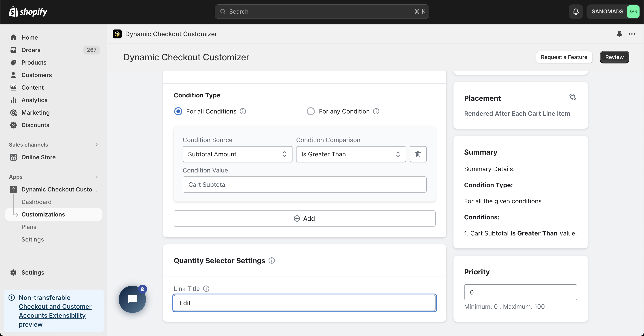
Task: Click Cart Subtotal Is Greater Than Value summary
Action: (x=520, y=233)
